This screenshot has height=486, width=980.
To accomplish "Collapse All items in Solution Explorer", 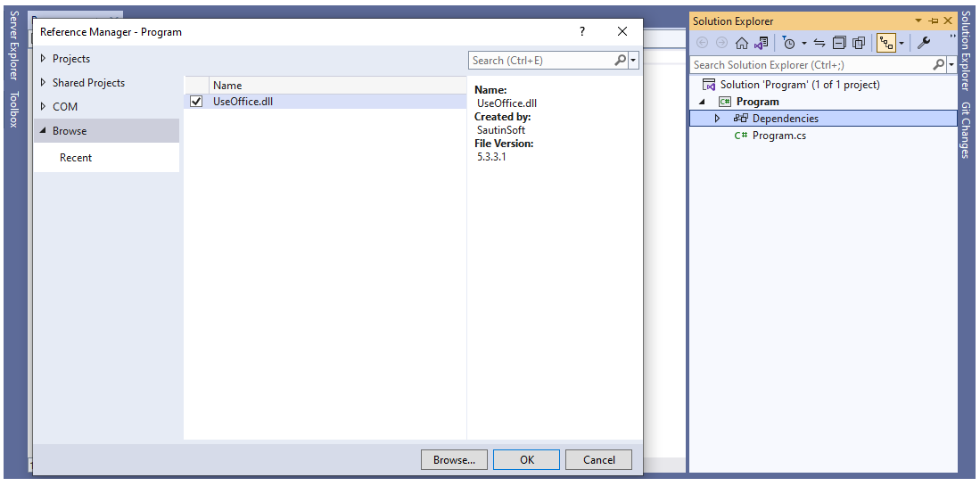I will [x=839, y=43].
